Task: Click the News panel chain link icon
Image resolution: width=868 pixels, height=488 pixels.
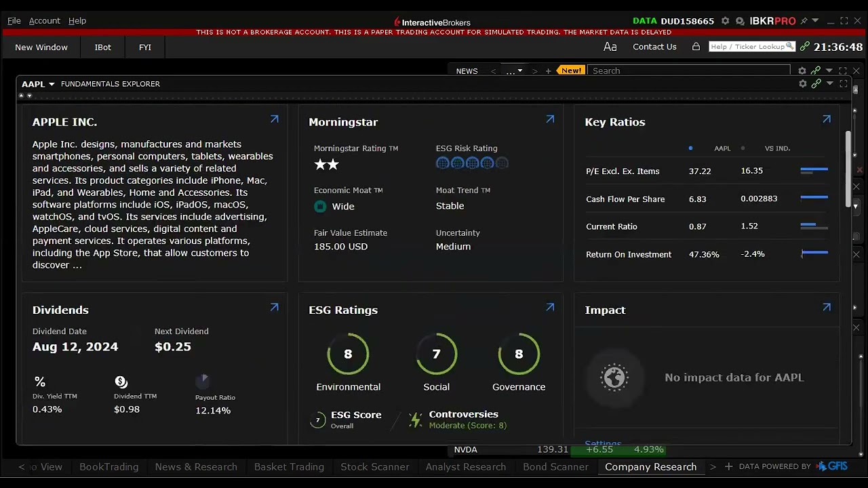Action: coord(816,70)
